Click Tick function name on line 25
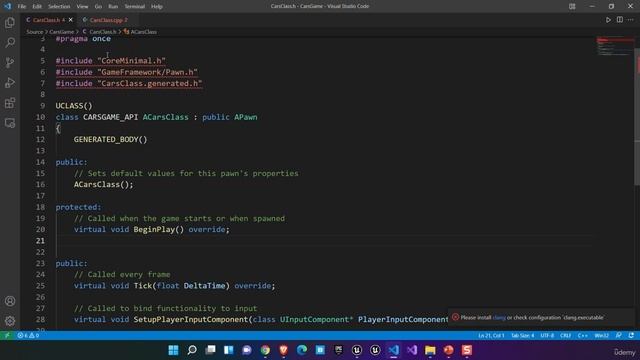Screen dimensions: 640x360 tap(143, 286)
